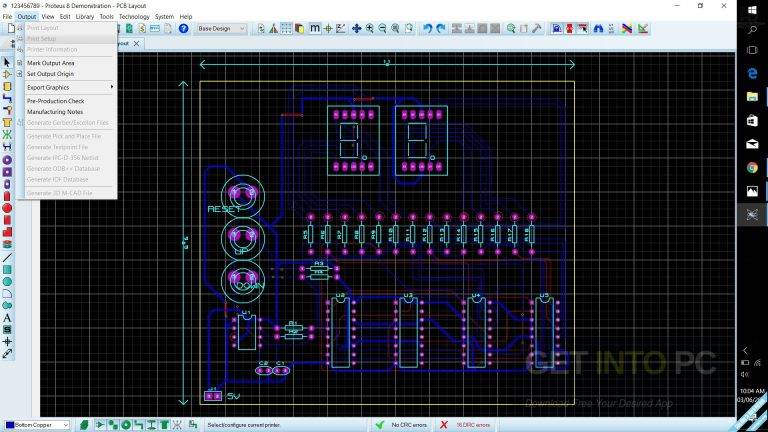Image resolution: width=768 pixels, height=432 pixels.
Task: Pick the Connectivity Highlight tool
Action: pos(6,146)
